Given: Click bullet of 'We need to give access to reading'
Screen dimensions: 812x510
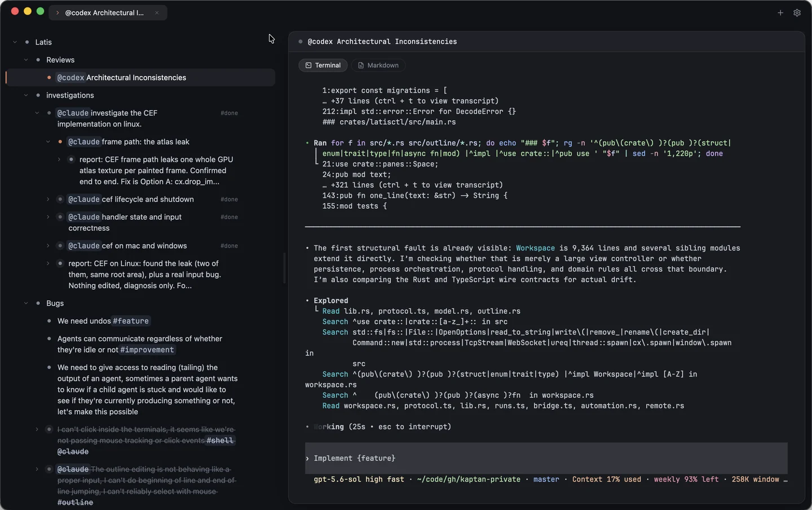Looking at the screenshot, I should [49, 368].
